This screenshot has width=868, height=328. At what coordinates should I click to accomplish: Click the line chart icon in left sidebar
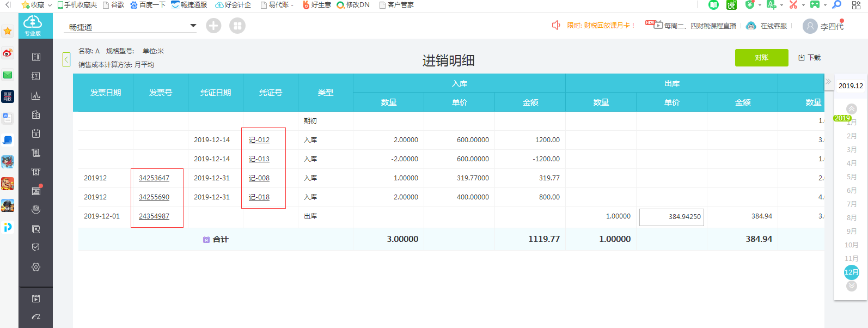point(36,96)
